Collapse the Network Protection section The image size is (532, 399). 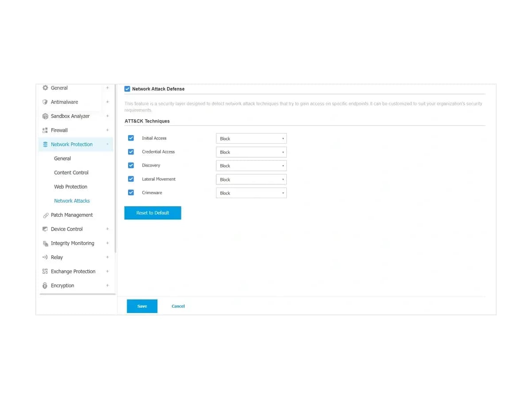click(107, 144)
